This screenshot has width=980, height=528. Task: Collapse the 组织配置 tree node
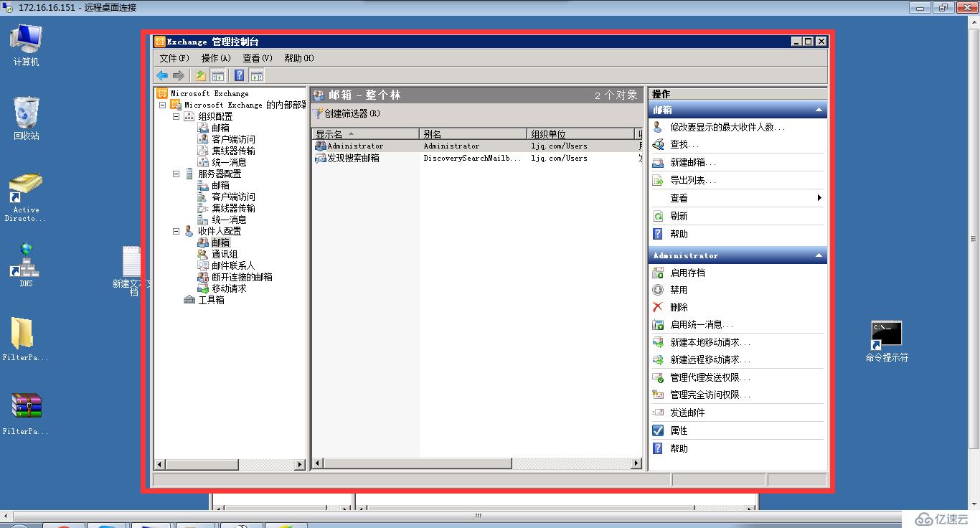click(x=176, y=116)
